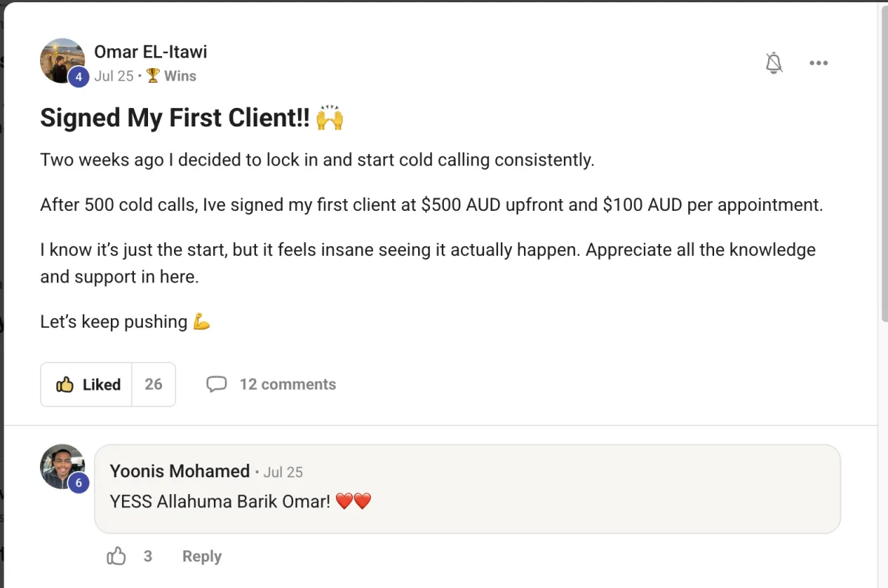Viewport: 888px width, 588px height.
Task: Click Yoonis Mohamed's commenter avatar
Action: point(61,464)
